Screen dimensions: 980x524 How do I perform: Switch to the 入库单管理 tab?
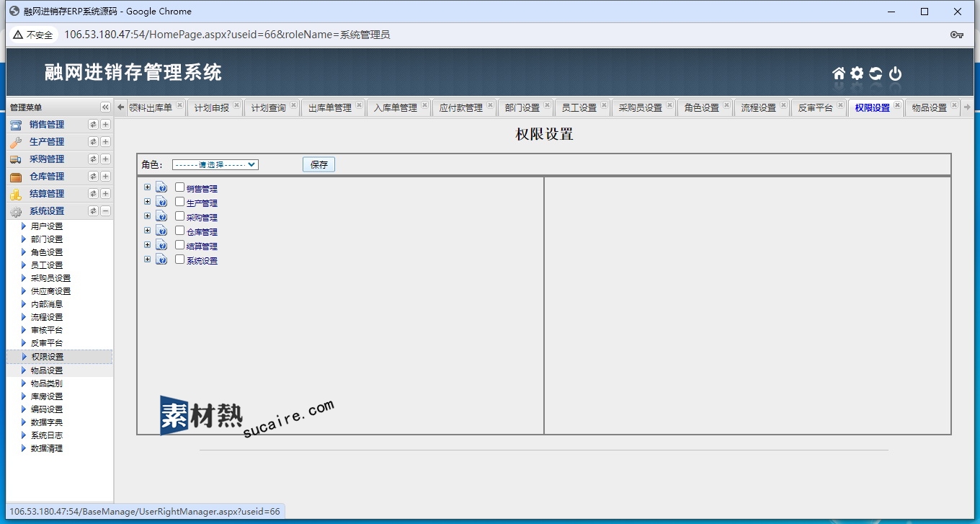[x=392, y=108]
